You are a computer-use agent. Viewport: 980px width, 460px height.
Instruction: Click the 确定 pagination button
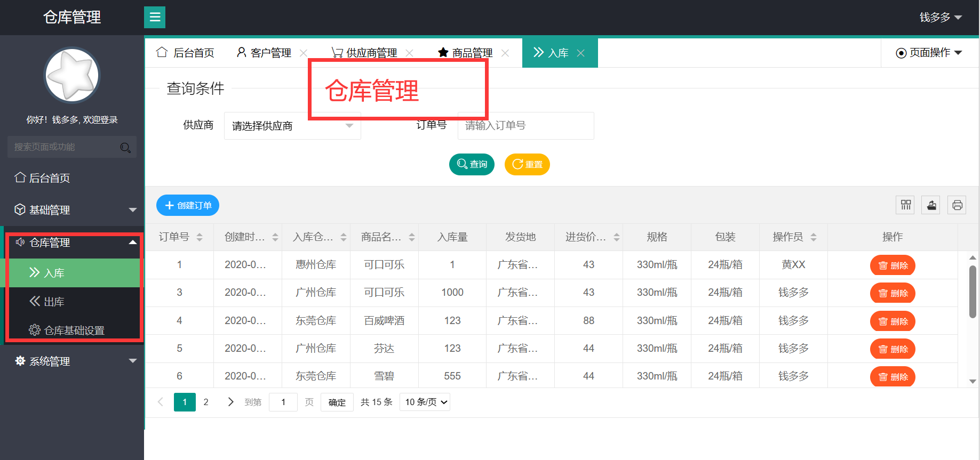click(x=337, y=402)
